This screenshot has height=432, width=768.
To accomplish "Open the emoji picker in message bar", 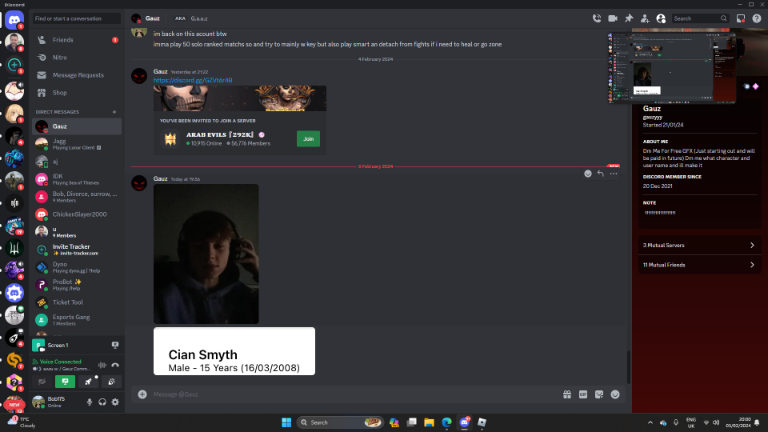I will [x=615, y=394].
